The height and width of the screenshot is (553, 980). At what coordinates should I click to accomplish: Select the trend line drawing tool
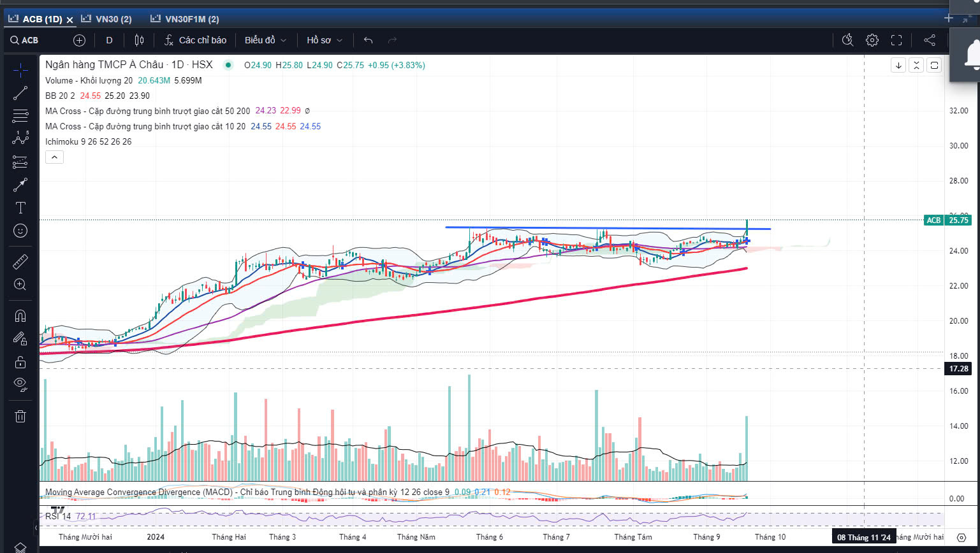tap(20, 93)
